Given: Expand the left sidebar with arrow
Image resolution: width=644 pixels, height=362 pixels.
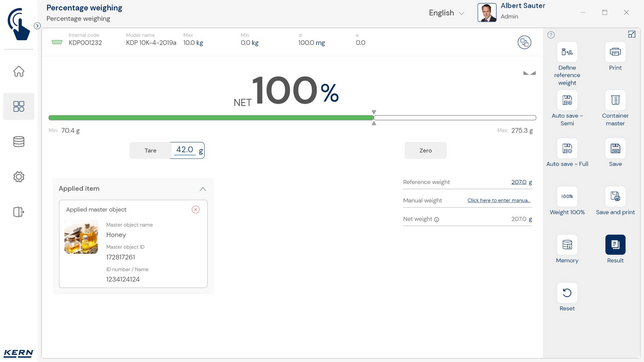Looking at the screenshot, I should point(37,26).
